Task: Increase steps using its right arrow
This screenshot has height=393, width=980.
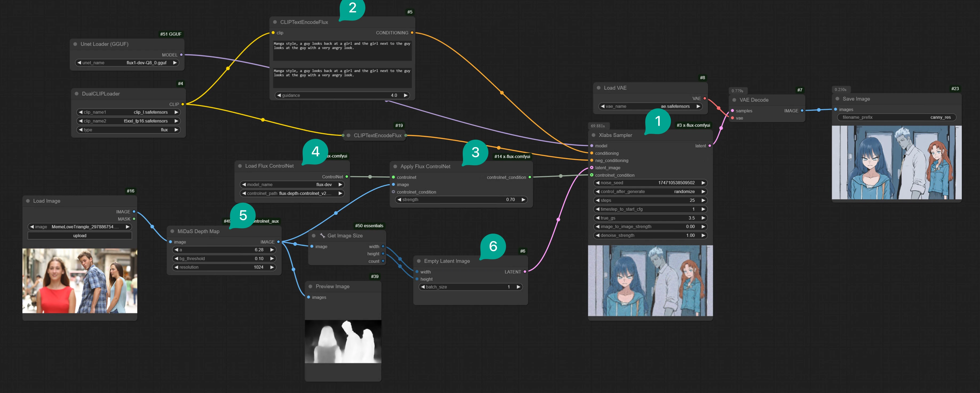Action: [704, 200]
